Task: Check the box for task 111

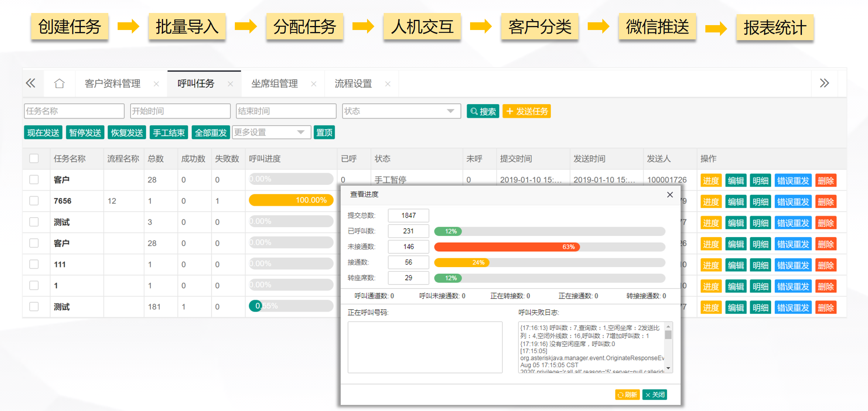Action: (x=34, y=264)
